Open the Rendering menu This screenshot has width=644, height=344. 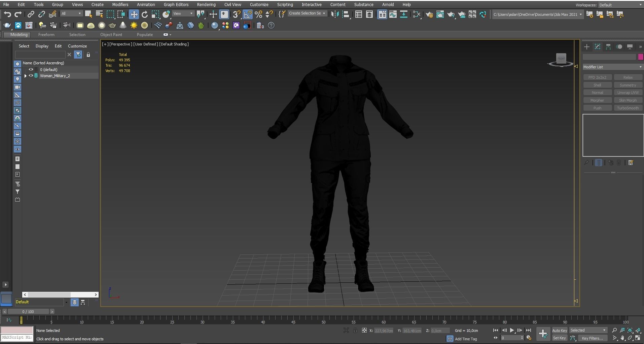click(x=206, y=5)
